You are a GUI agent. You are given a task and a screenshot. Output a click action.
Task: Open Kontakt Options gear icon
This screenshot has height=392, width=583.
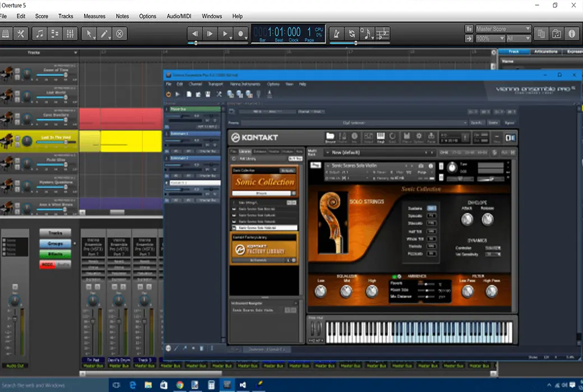419,137
